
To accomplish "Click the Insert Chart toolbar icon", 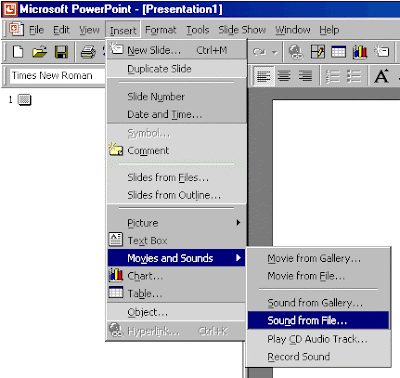I will click(360, 52).
